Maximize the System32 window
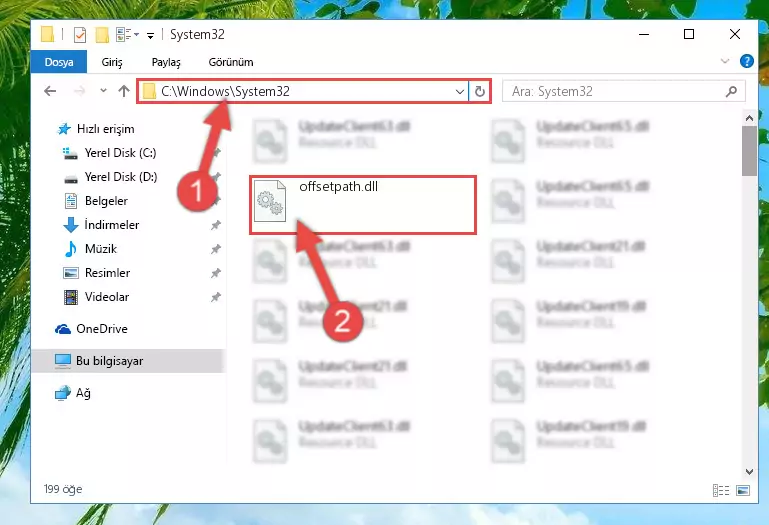 pos(689,34)
